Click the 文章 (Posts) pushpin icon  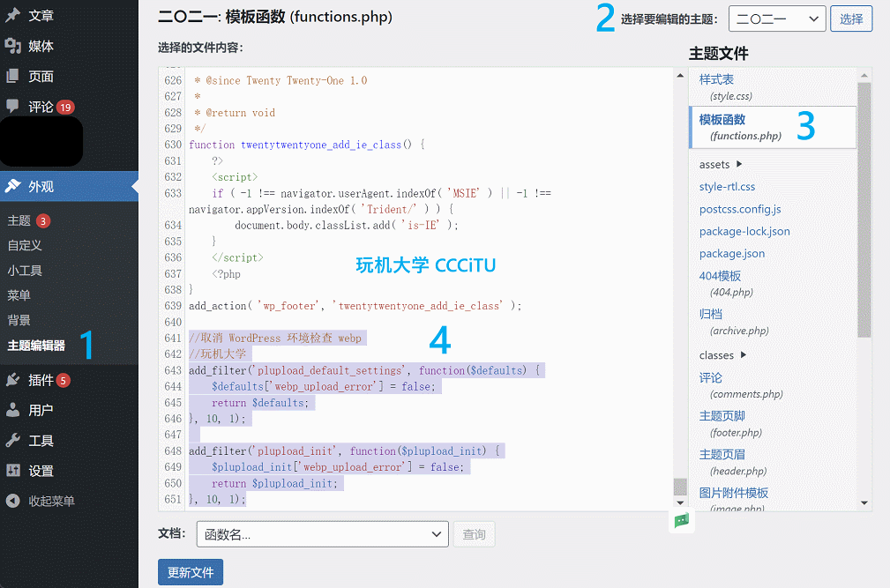coord(11,16)
